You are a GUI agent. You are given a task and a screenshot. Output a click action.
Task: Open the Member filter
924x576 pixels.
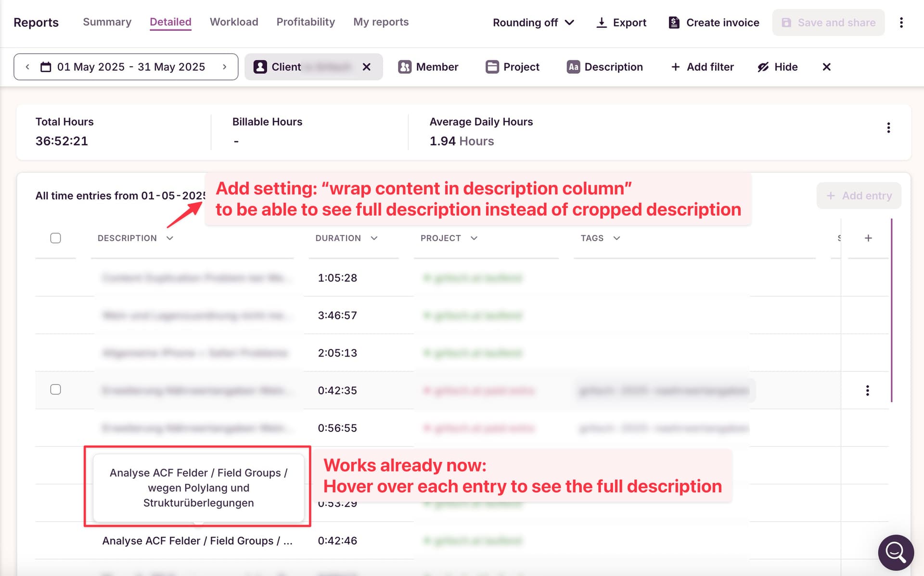428,67
